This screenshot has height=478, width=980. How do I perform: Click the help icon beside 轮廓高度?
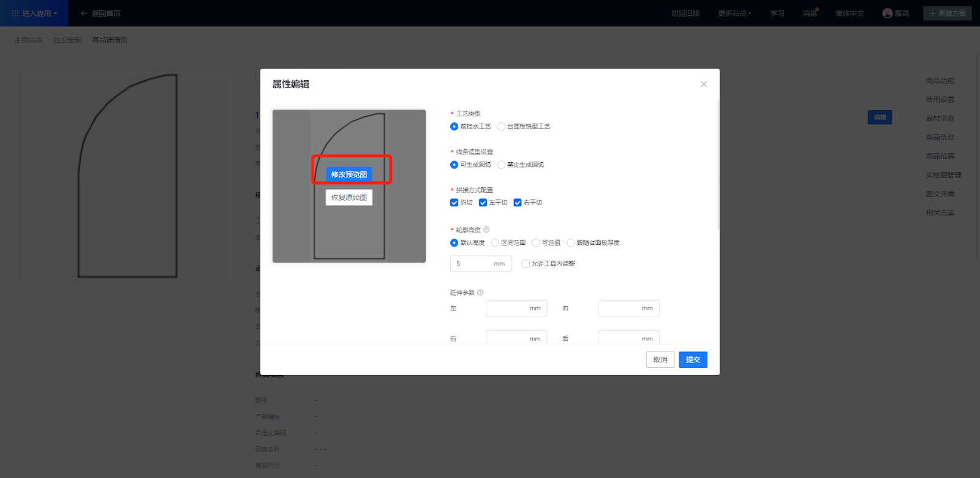486,230
